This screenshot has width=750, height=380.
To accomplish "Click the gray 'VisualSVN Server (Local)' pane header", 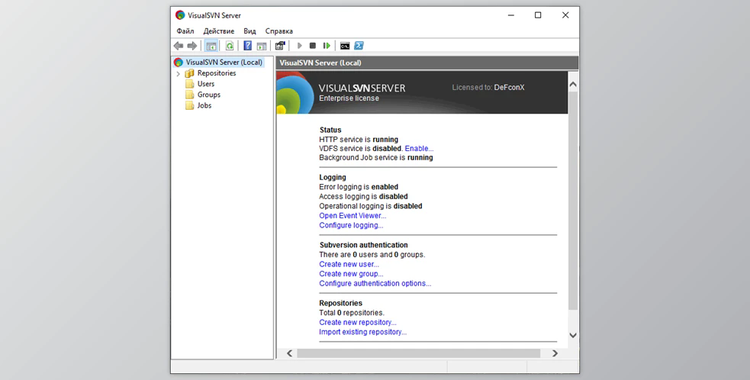I will 427,63.
